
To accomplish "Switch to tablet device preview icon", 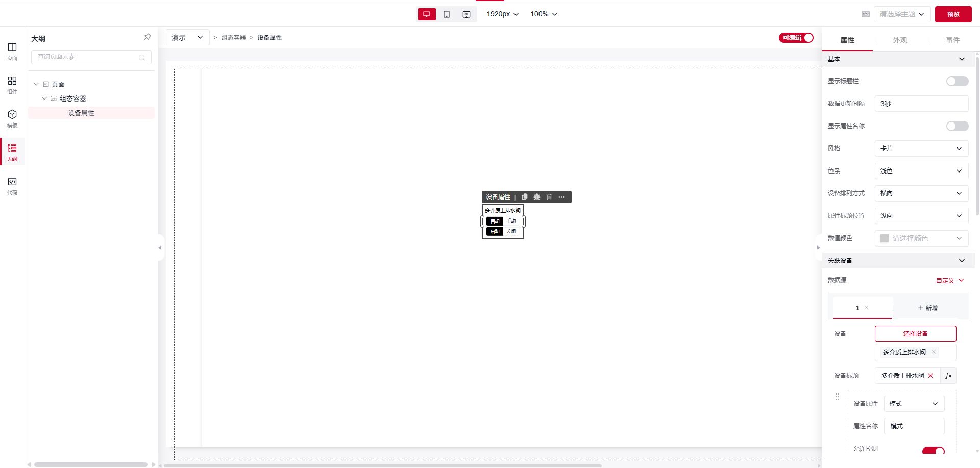I will coord(447,14).
